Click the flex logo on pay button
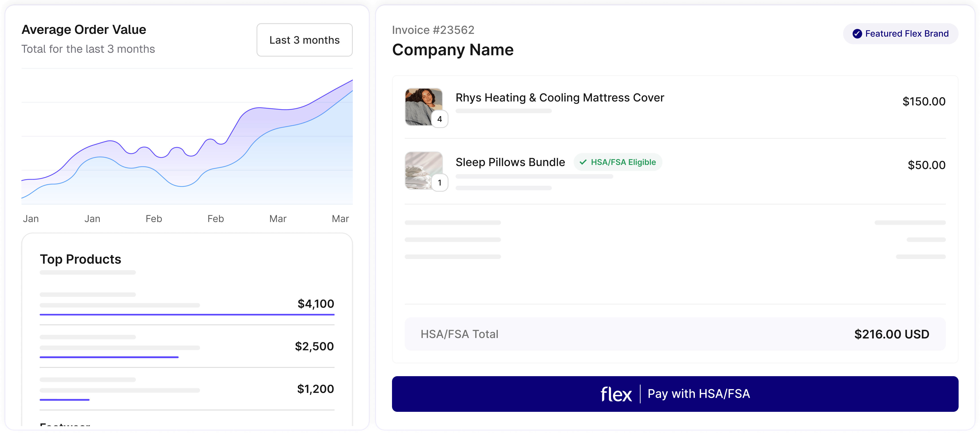The width and height of the screenshot is (980, 435). [x=616, y=394]
